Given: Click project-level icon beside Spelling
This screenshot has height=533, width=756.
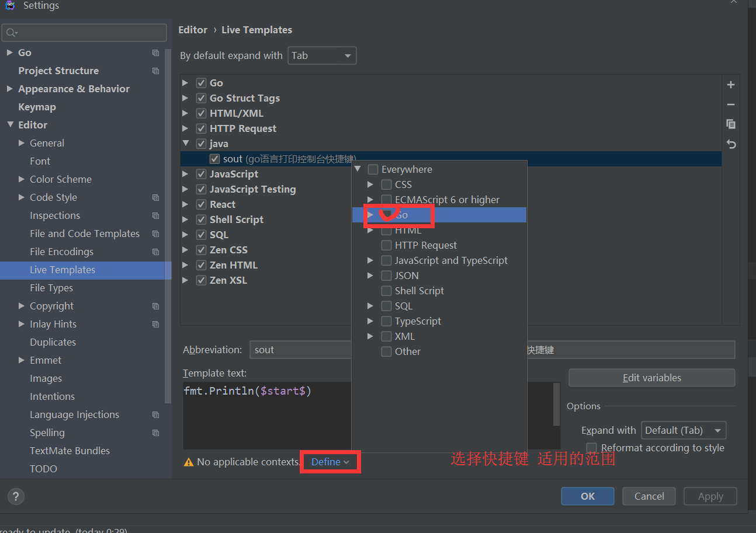Looking at the screenshot, I should point(155,433).
